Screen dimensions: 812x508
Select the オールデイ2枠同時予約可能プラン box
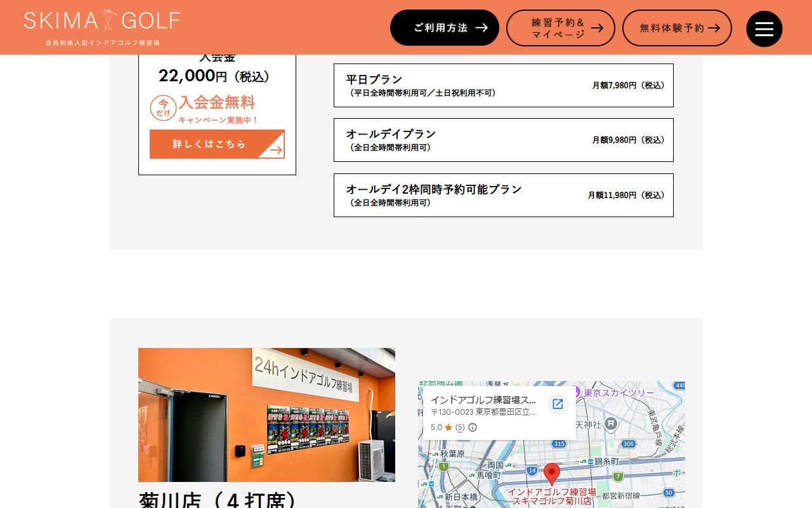click(x=504, y=195)
